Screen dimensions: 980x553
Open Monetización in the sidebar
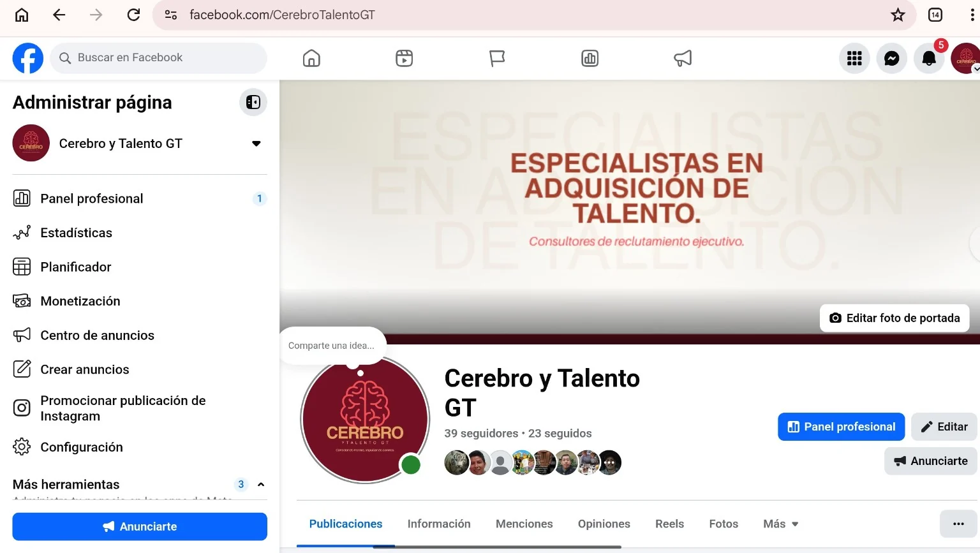tap(140, 301)
